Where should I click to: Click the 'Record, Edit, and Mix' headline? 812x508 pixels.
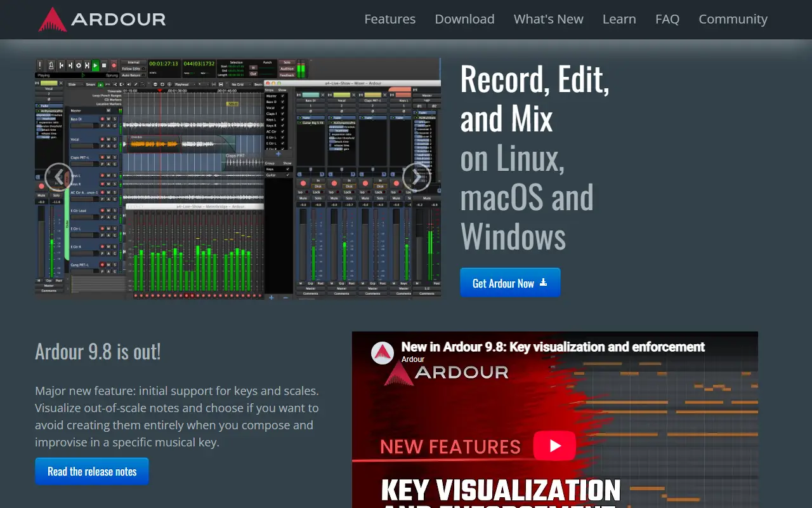(x=535, y=98)
